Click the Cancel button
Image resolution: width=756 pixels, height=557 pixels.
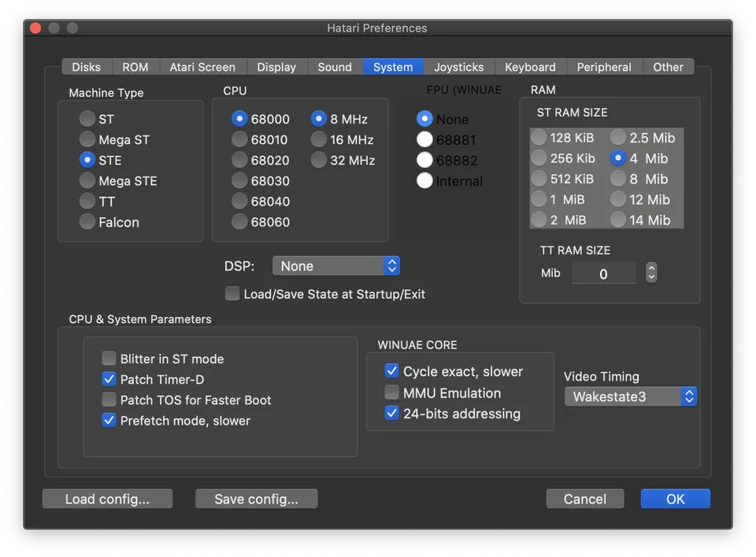coord(585,499)
